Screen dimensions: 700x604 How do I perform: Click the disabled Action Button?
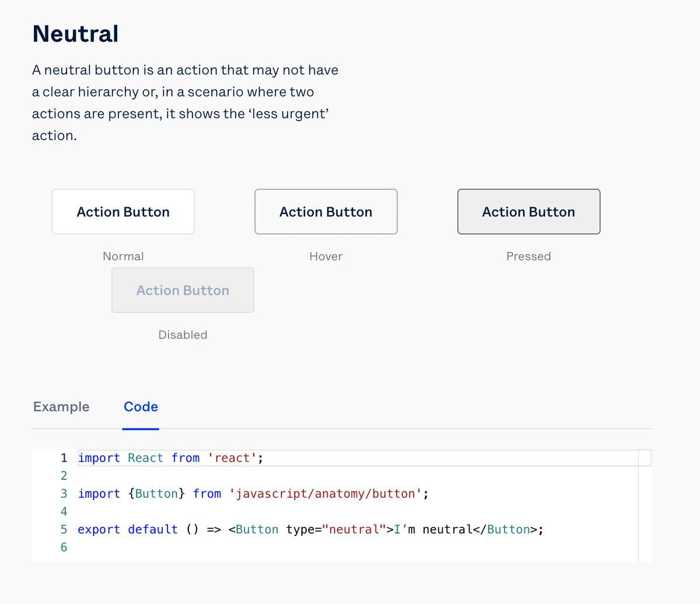pos(183,290)
